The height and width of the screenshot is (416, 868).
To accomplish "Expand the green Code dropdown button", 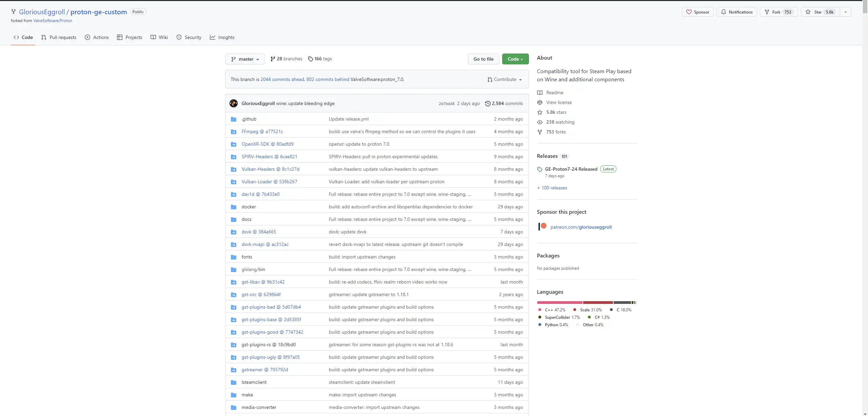I will (515, 59).
